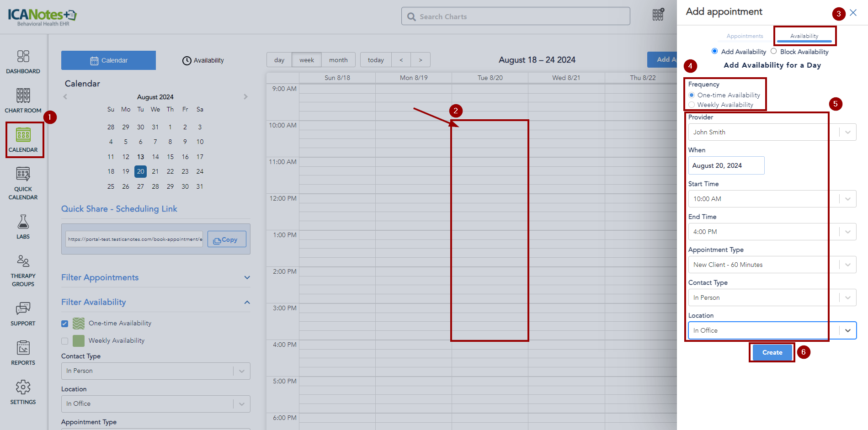The image size is (868, 430).
Task: Open the Quick Calendar icon
Action: click(23, 183)
